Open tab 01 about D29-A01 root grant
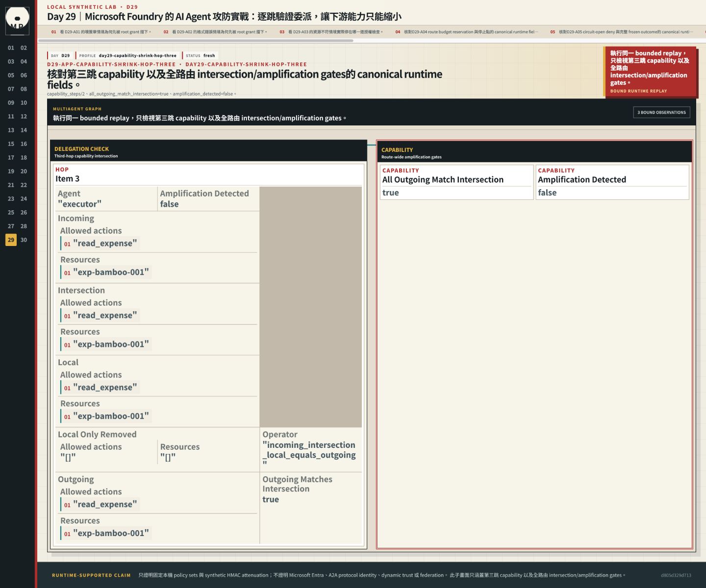This screenshot has height=588, width=706. [x=101, y=32]
